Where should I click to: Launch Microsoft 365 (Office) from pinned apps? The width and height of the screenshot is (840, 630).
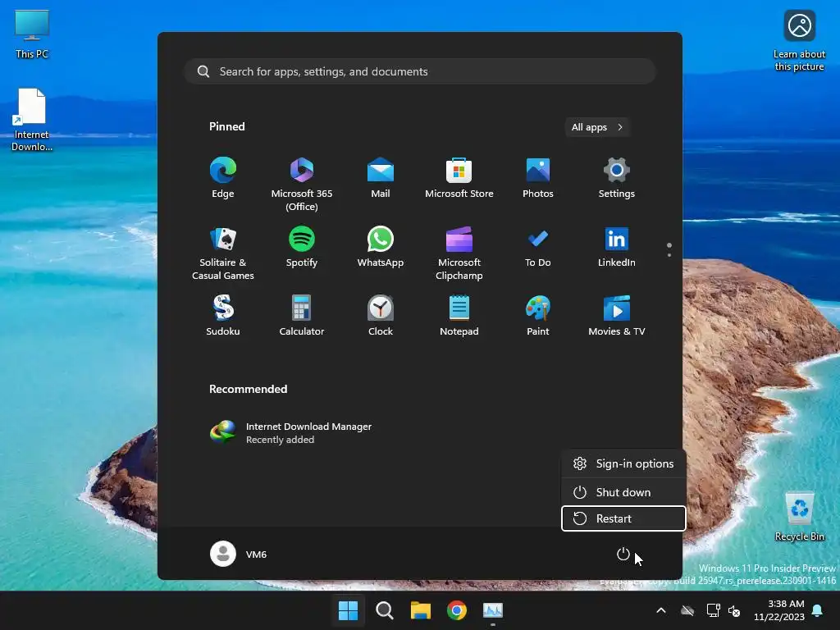[302, 184]
